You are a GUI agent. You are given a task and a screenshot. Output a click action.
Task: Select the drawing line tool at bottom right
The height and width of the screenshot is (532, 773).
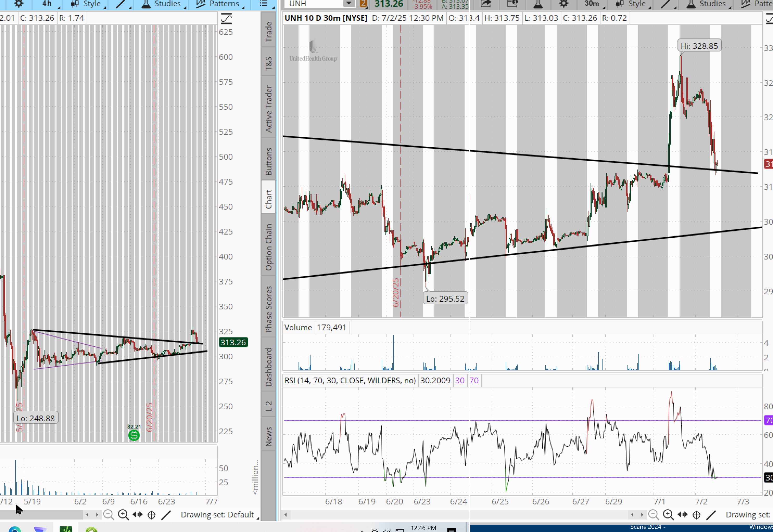click(711, 515)
